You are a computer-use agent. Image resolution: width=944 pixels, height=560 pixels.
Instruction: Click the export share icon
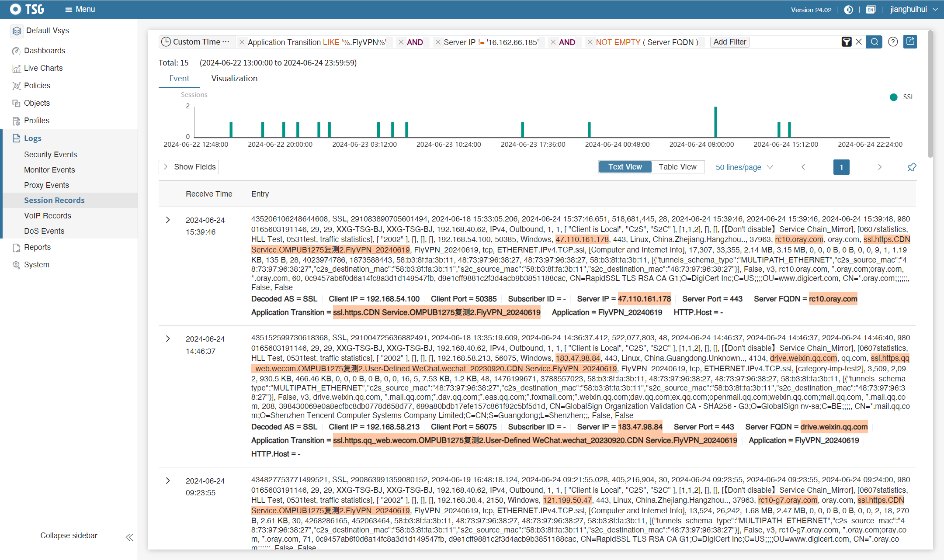click(910, 42)
